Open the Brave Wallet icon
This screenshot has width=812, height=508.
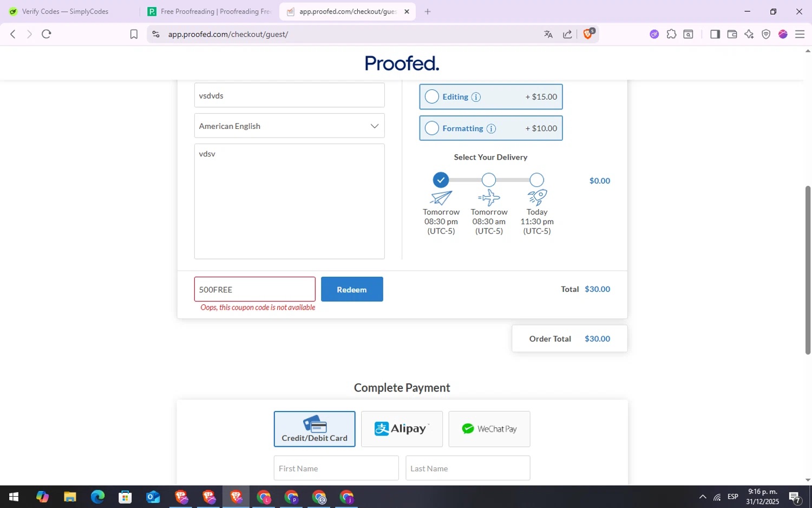pos(732,34)
